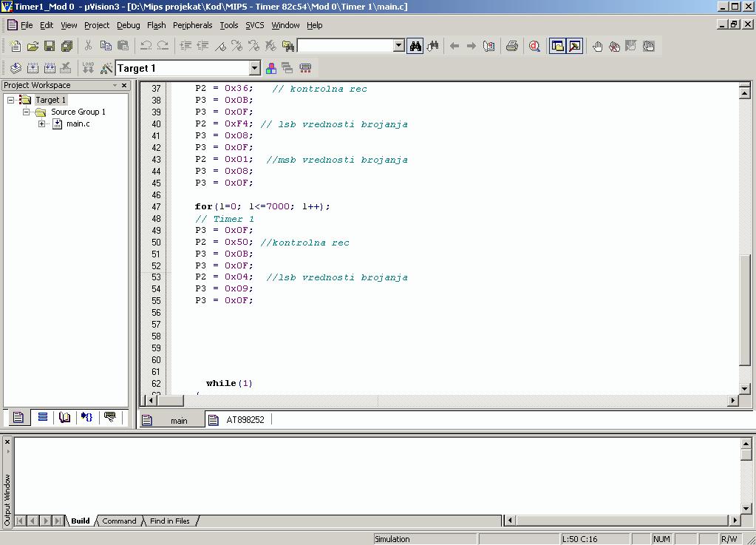Switch to the Find in Files output tab
756x545 pixels.
pos(170,521)
